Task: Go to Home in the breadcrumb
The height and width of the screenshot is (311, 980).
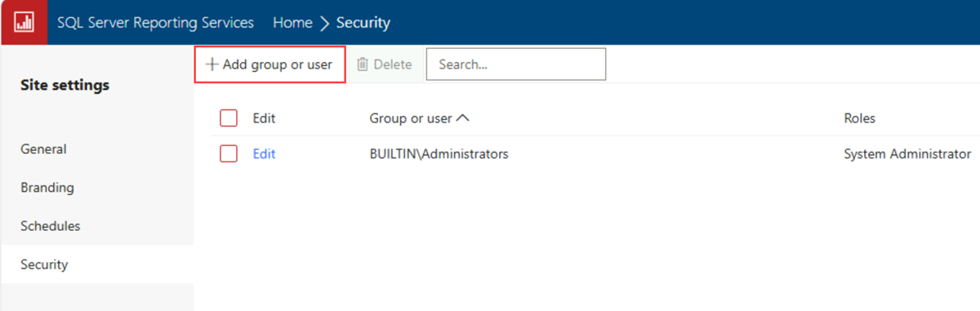Action: point(292,23)
